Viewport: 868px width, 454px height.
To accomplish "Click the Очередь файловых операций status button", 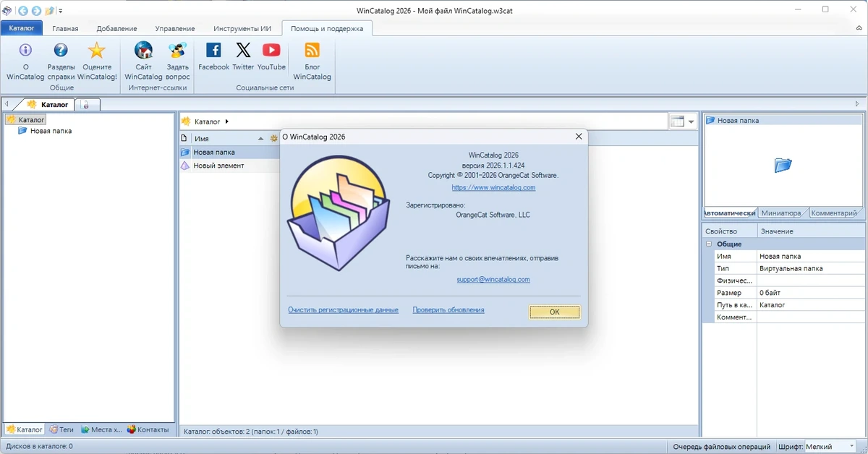I will [720, 446].
